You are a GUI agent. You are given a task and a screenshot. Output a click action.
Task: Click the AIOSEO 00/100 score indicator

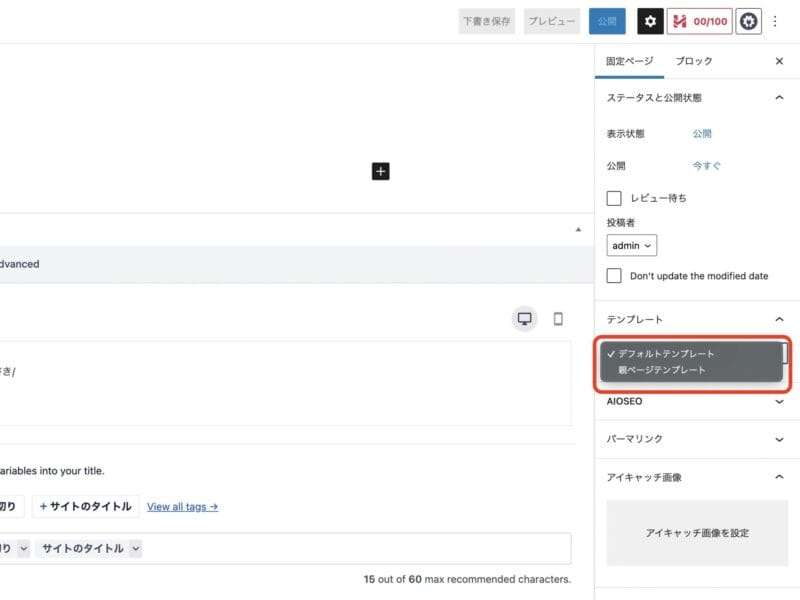701,21
